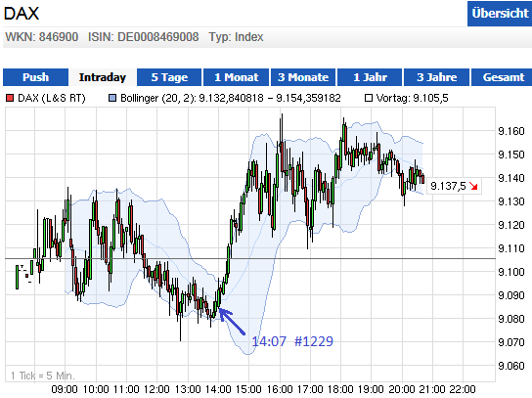Screen dimensions: 532x398
Task: Click the 9.080 price axis label
Action: coord(510,319)
